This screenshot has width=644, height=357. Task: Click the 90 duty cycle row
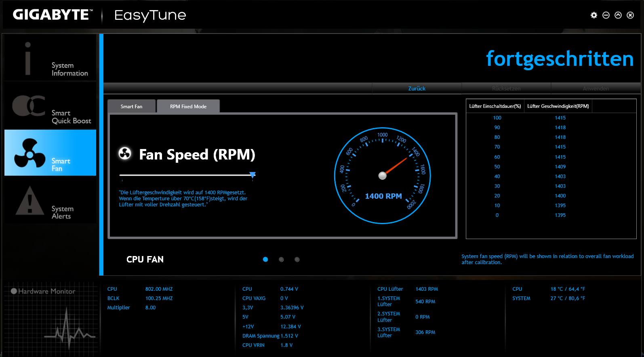coord(551,128)
